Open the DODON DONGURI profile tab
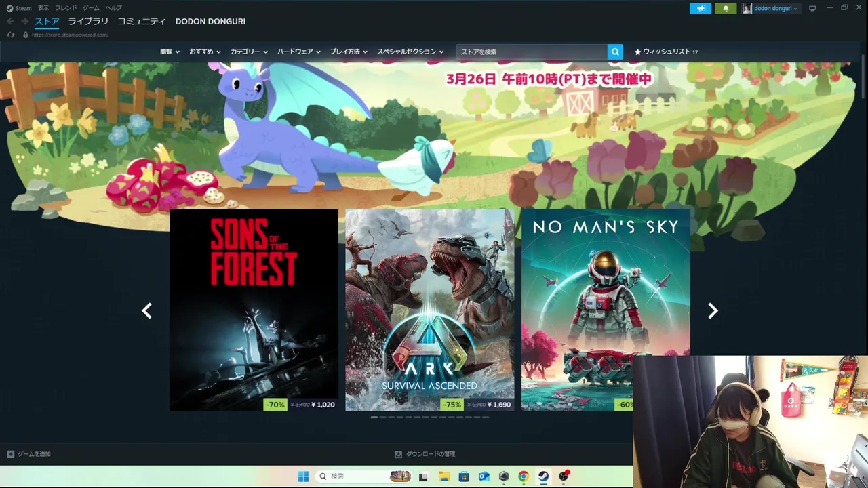This screenshot has height=488, width=868. (x=210, y=22)
